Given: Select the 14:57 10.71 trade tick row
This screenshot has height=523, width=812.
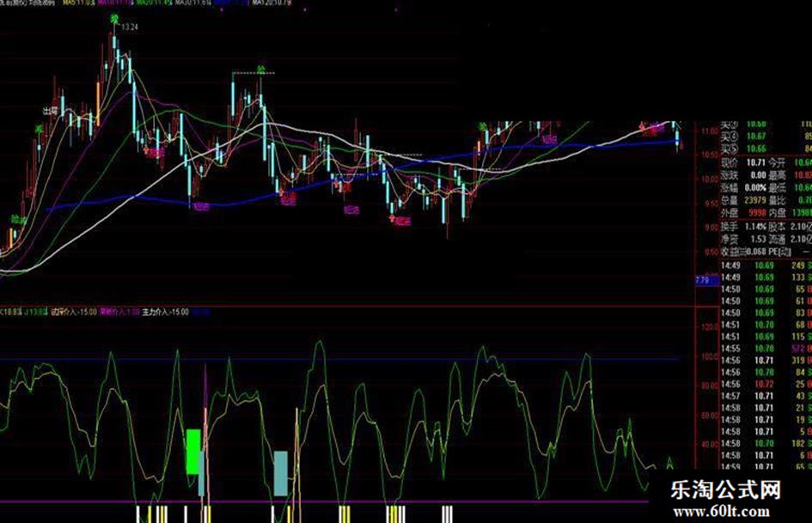Looking at the screenshot, I should point(766,396).
